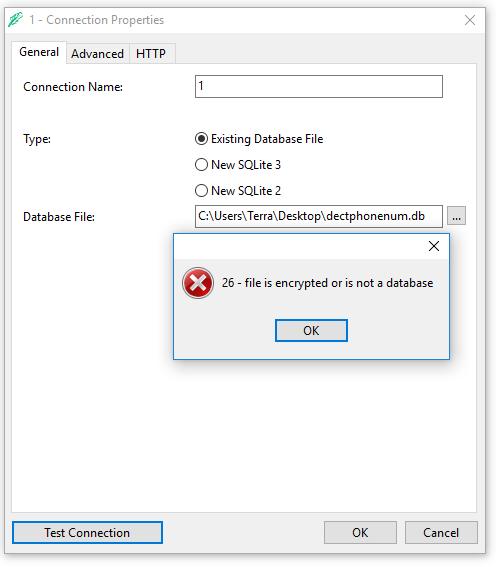496x567 pixels.
Task: Open file browser with ellipsis button
Action: point(456,216)
